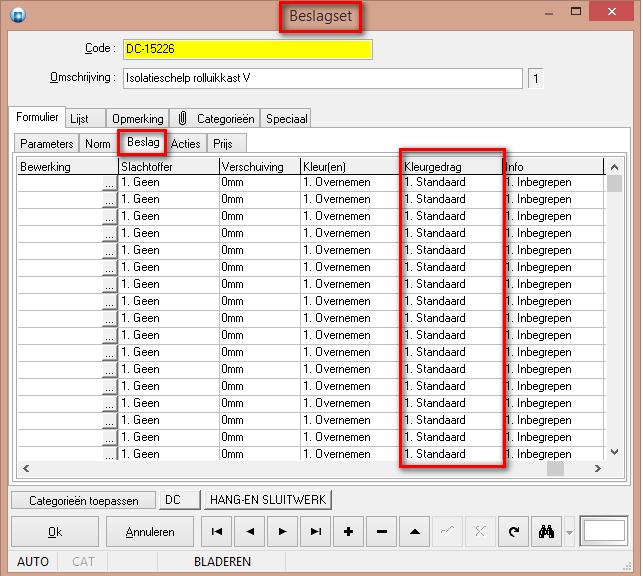Screen dimensions: 643x576
Task: Select the Parameters sub-tab
Action: click(x=46, y=144)
